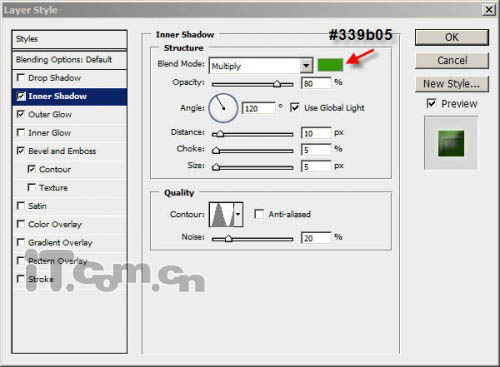500x367 pixels.
Task: Click the contour curve thumbnail
Action: (222, 214)
